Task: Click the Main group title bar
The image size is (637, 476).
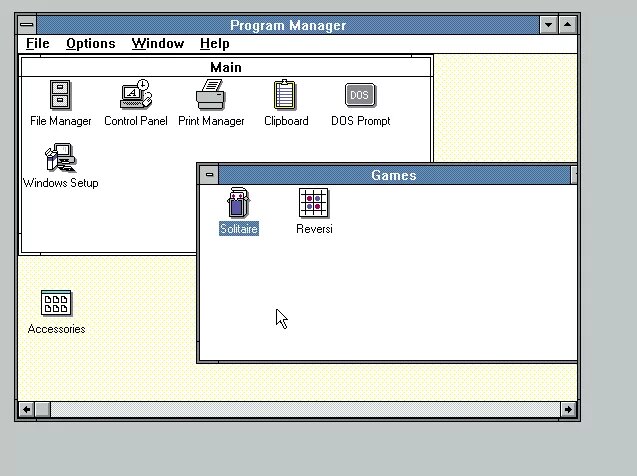Action: (226, 67)
